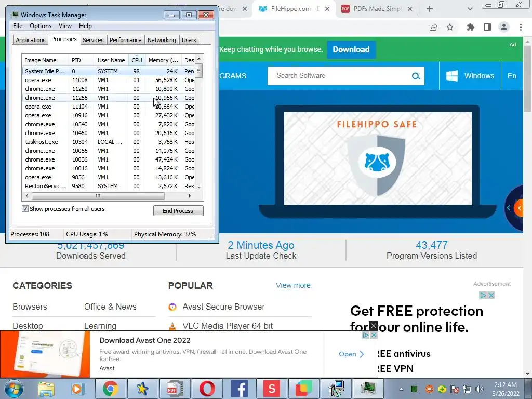Share this page icon in address bar
Viewport: 532px width, 399px height.
click(x=433, y=27)
